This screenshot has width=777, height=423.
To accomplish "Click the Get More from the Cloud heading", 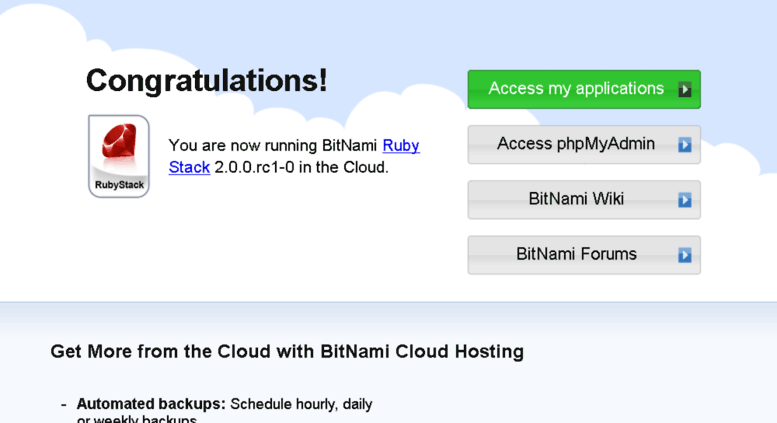I will coord(287,352).
